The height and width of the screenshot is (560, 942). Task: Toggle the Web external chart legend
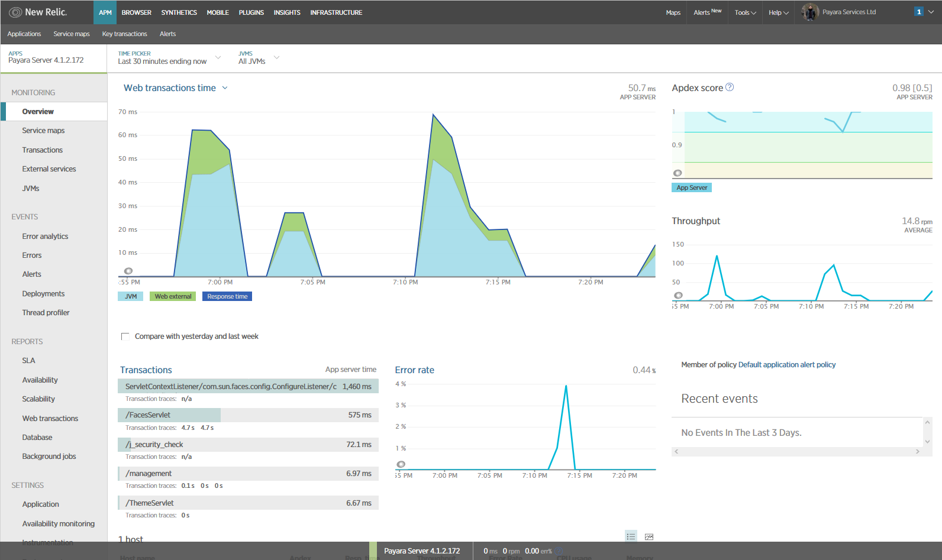pos(173,296)
